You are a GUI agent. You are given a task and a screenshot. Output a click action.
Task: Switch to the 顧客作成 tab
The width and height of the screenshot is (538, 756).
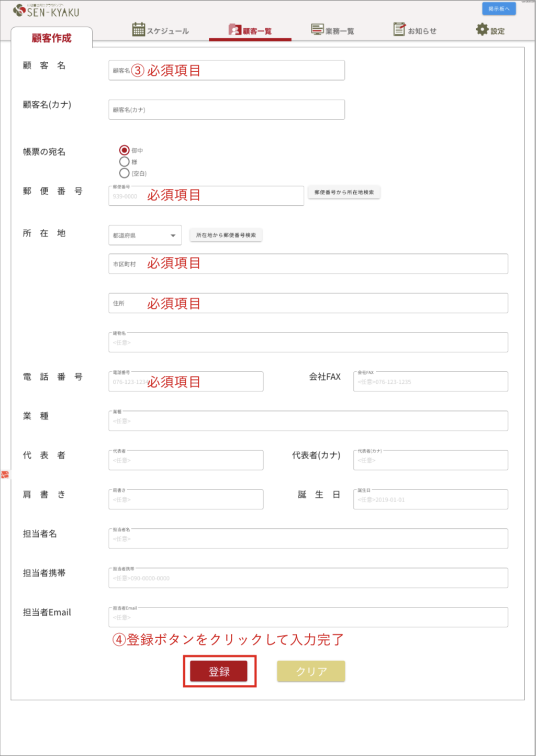click(51, 38)
